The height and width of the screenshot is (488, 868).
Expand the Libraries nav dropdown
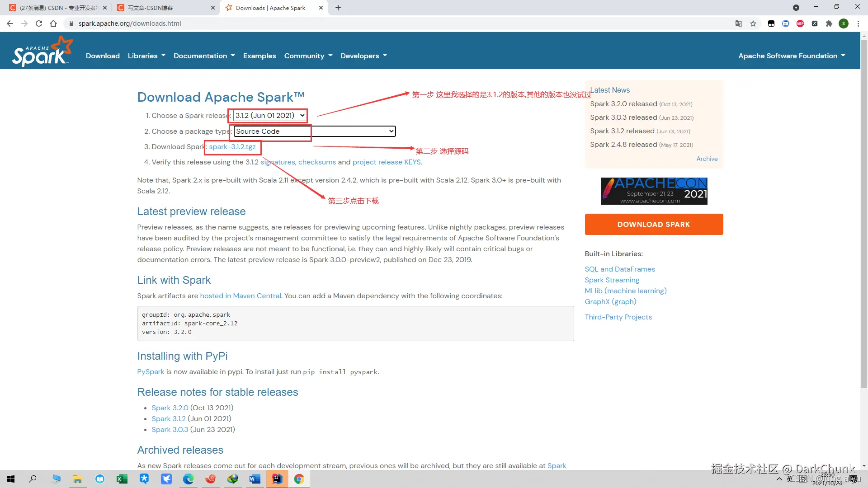[x=146, y=56]
